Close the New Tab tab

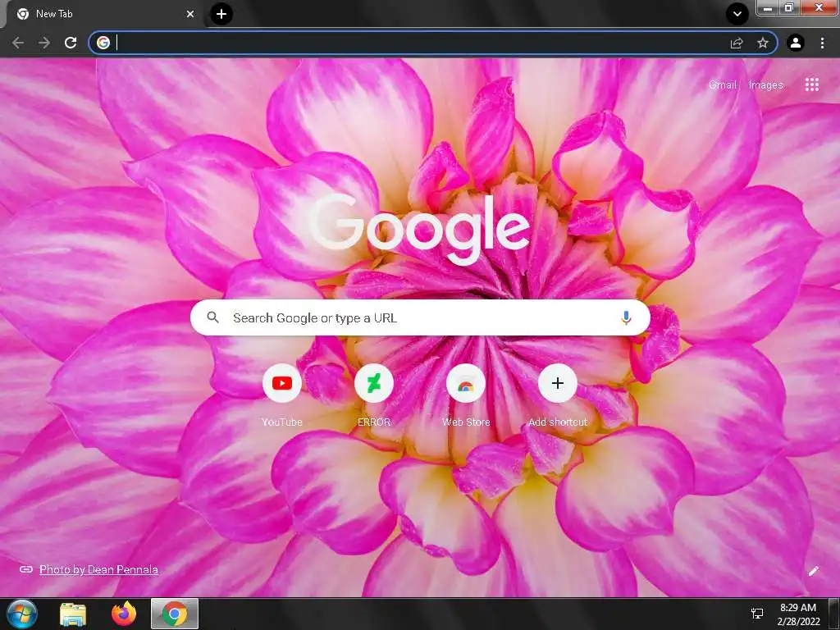190,14
